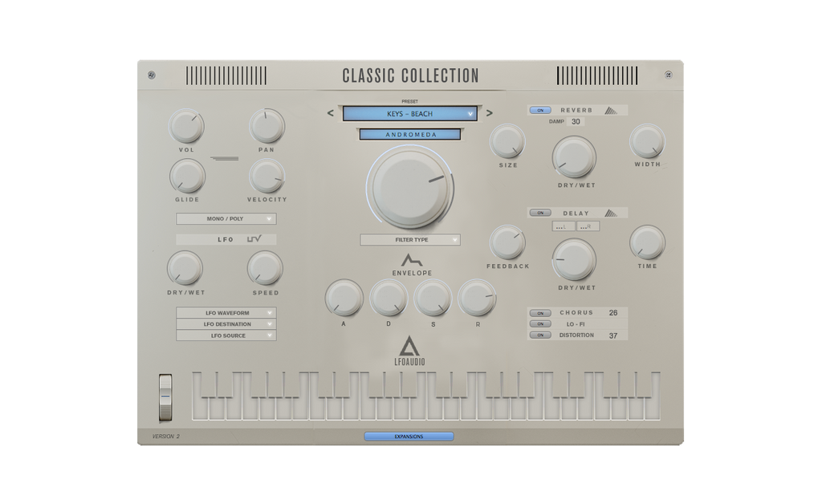Click the large central filter knob
The image size is (822, 504).
pyautogui.click(x=410, y=188)
